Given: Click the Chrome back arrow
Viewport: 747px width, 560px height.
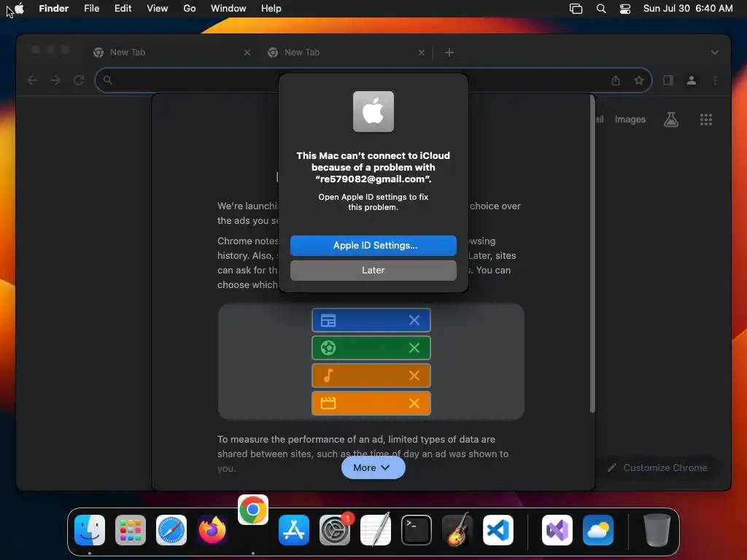Looking at the screenshot, I should [32, 80].
